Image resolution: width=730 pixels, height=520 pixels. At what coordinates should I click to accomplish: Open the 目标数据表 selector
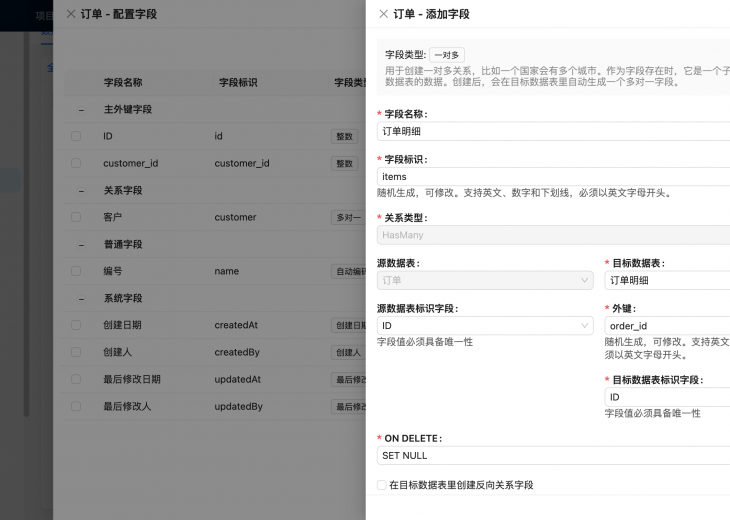click(667, 281)
